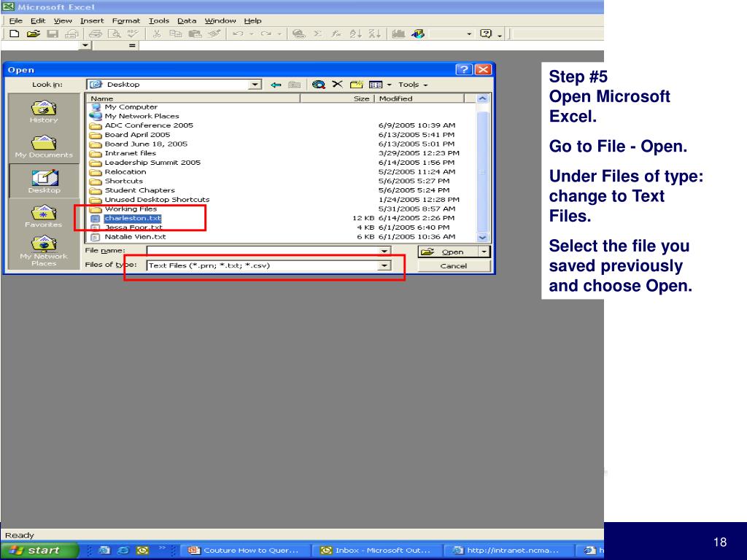Open My Documents places shortcut
747x560 pixels.
44,147
